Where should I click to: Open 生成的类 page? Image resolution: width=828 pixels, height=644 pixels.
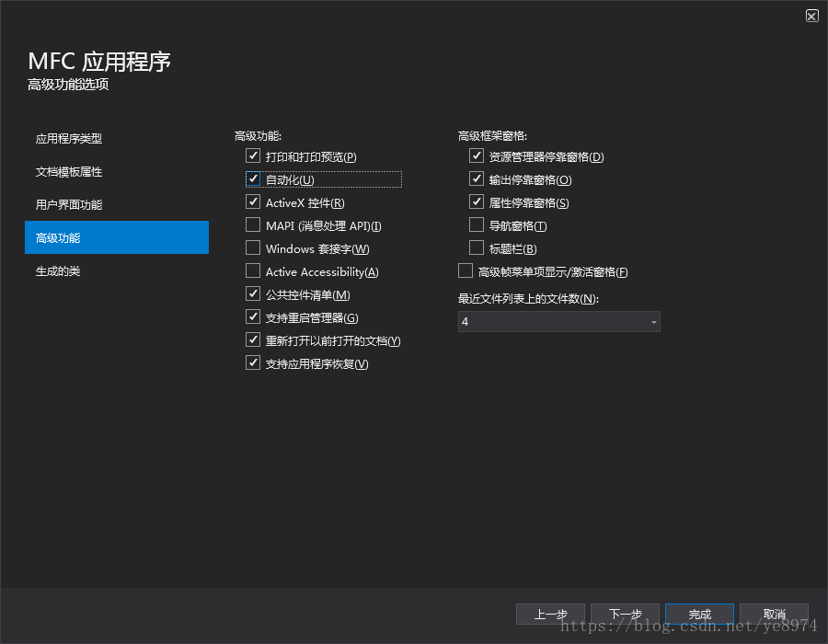pyautogui.click(x=117, y=270)
